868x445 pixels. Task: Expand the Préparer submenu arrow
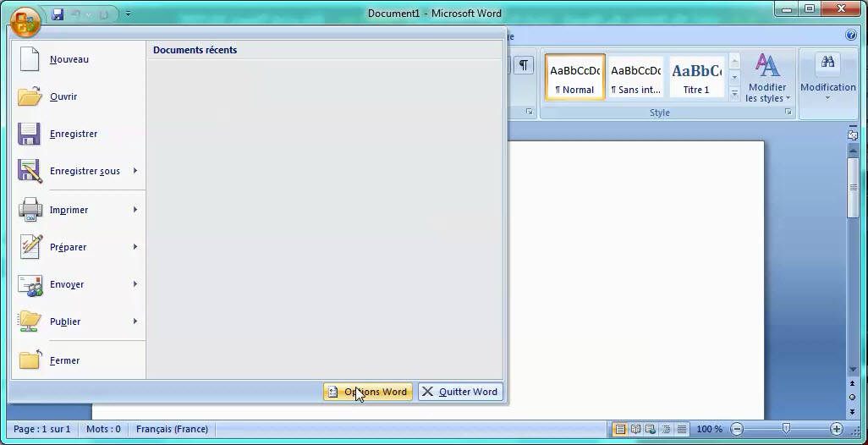point(135,247)
